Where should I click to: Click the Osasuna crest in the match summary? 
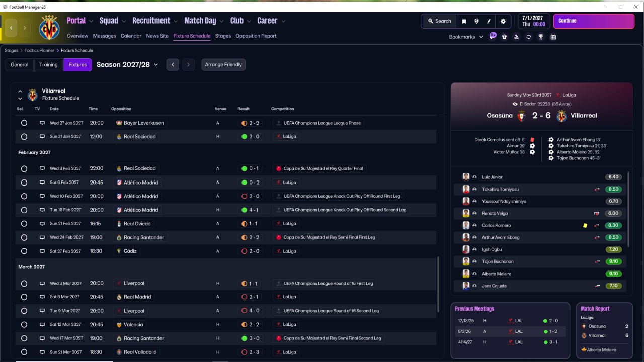pyautogui.click(x=521, y=116)
